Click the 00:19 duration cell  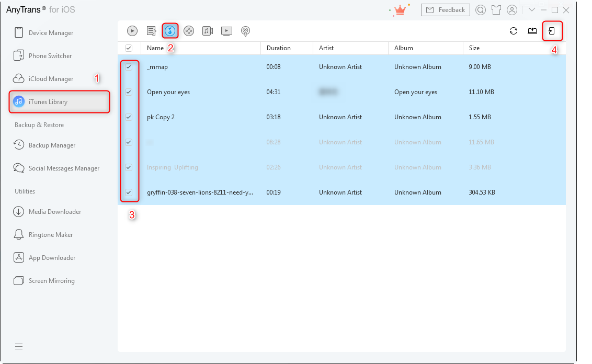(274, 192)
